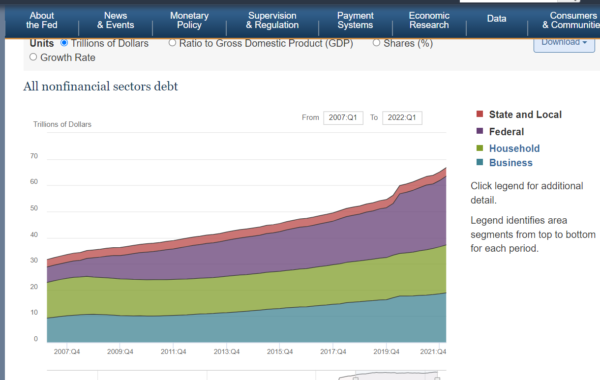Click the State and Local red legend swatch
The height and width of the screenshot is (380, 600).
(x=479, y=114)
